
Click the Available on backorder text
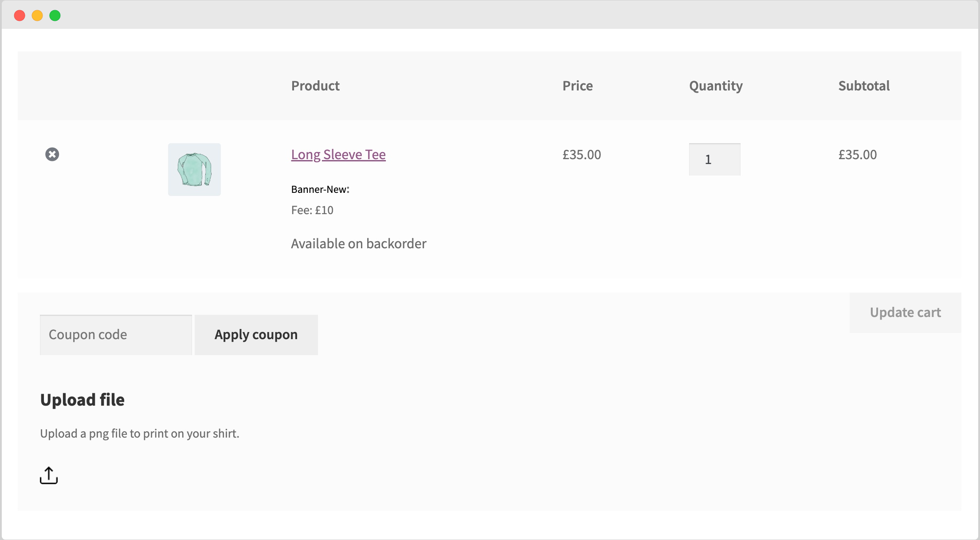358,243
